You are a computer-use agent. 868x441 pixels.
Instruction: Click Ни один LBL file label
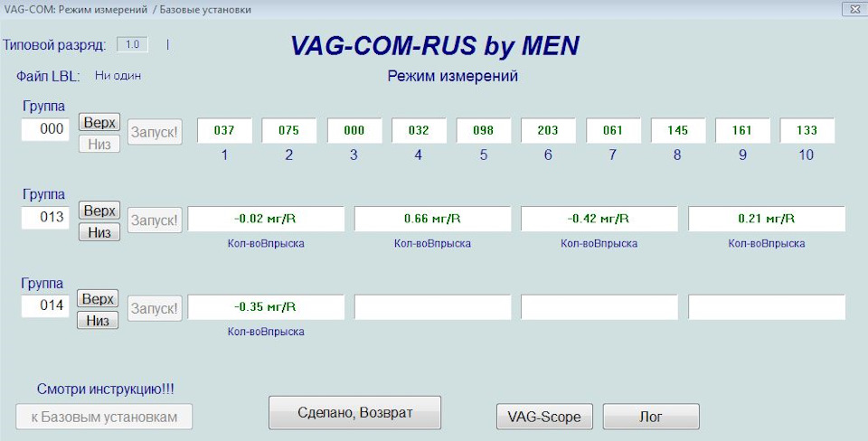[118, 75]
